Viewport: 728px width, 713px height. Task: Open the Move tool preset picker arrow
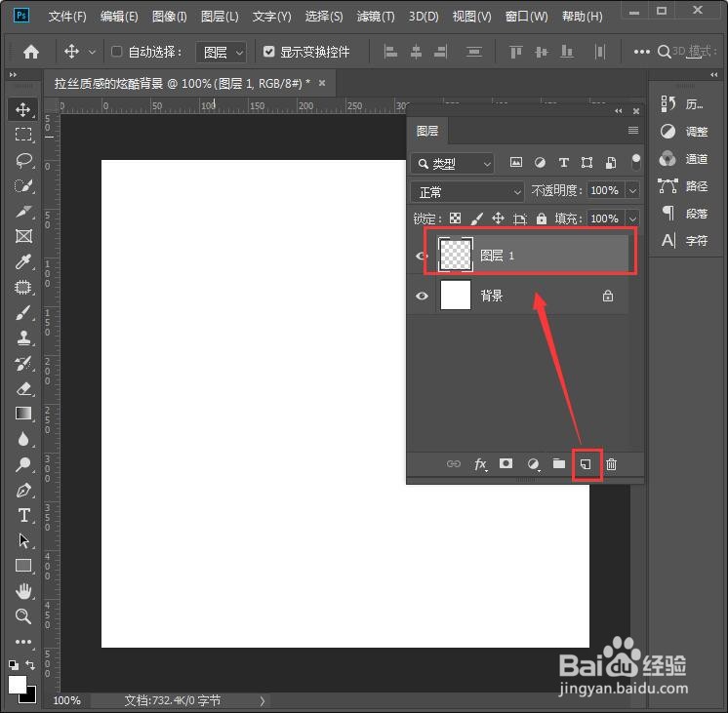click(x=92, y=52)
